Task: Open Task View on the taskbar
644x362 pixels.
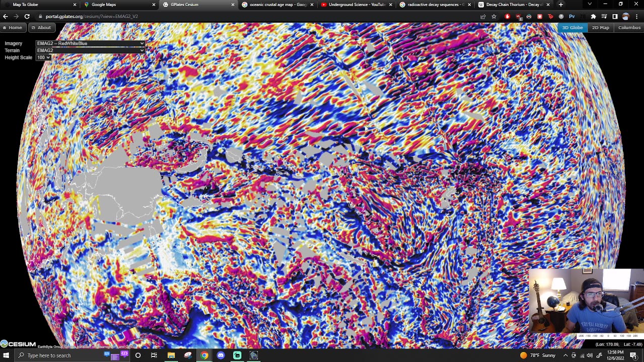Action: (154, 355)
